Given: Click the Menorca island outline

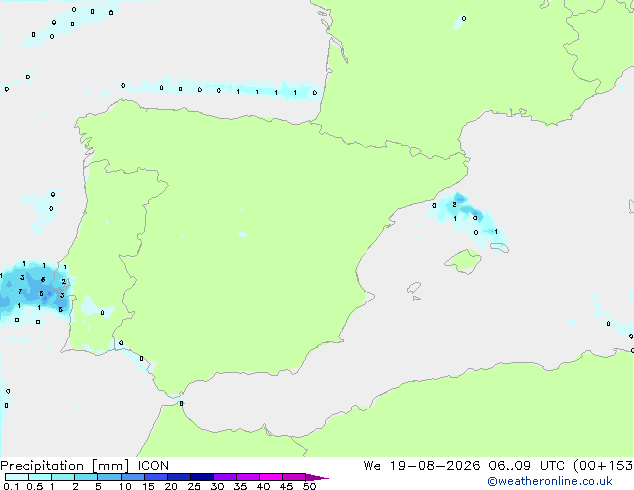Looking at the screenshot, I should (500, 247).
